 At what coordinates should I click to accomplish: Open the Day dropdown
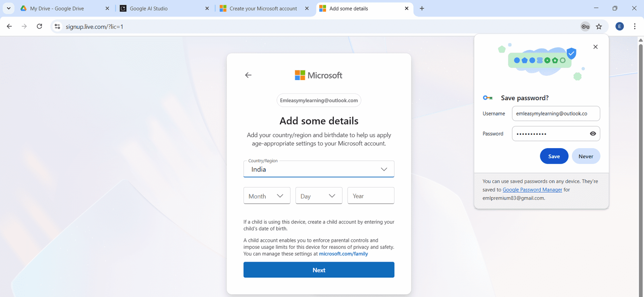coord(318,196)
